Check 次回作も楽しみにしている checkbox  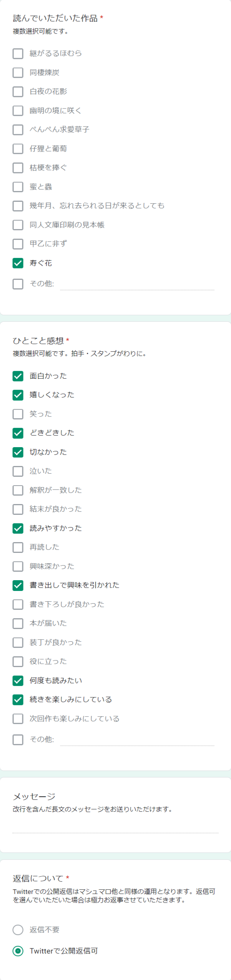point(18,719)
